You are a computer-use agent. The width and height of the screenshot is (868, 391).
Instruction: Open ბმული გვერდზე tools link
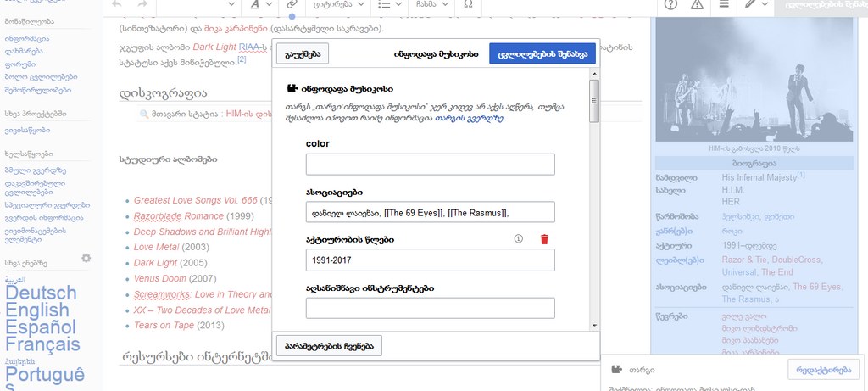36,170
